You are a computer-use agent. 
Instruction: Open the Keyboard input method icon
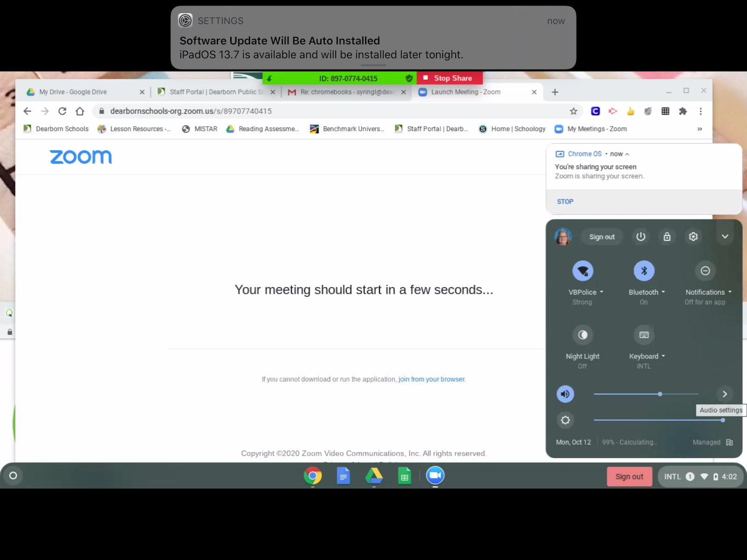click(644, 335)
